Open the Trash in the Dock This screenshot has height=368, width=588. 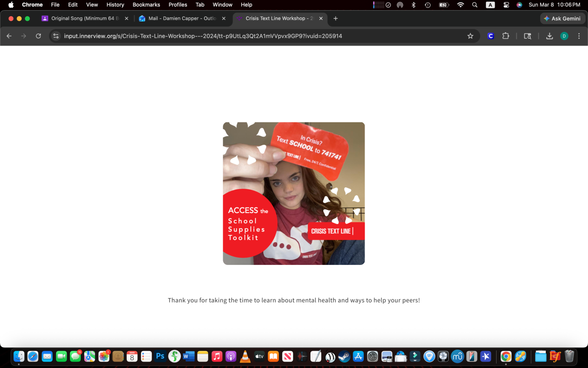pyautogui.click(x=569, y=356)
